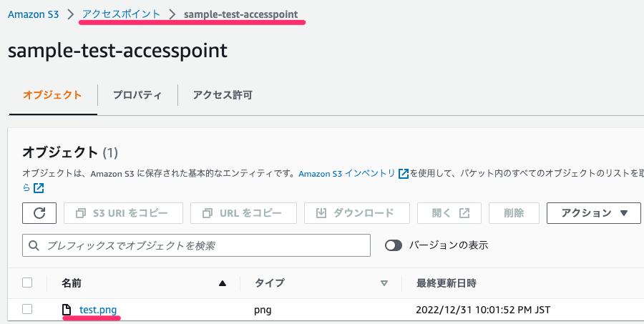Focus the プレフィックスでオブジェクトを検索 field
The image size is (644, 324).
click(196, 245)
